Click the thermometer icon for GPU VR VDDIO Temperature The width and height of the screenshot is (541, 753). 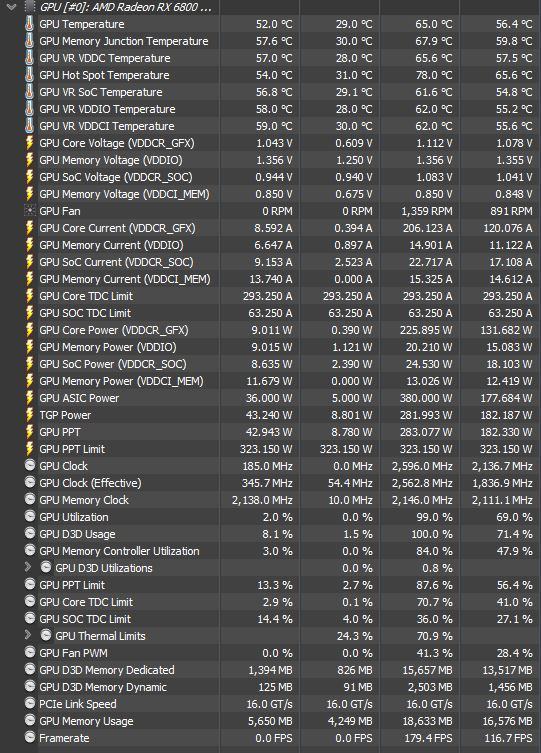click(x=30, y=109)
